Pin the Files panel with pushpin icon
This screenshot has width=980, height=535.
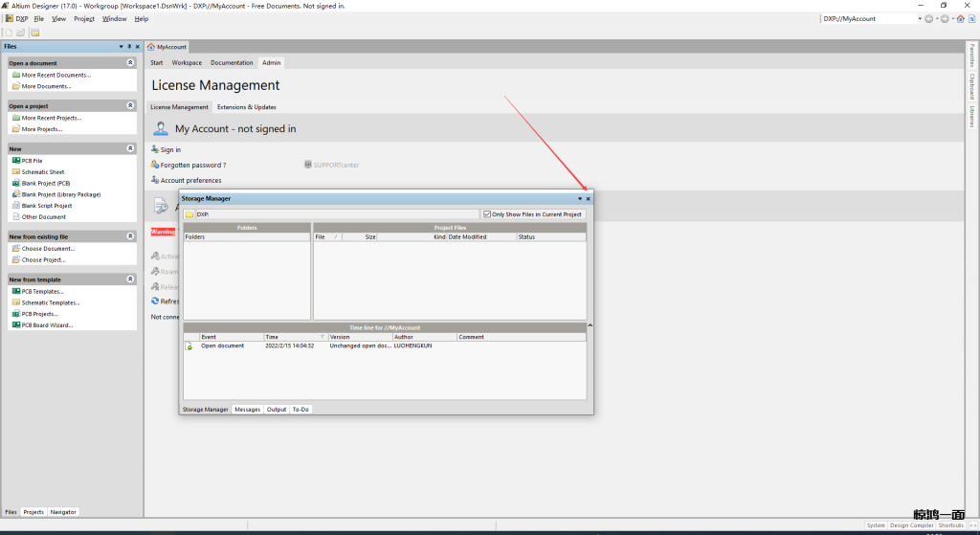tap(129, 46)
